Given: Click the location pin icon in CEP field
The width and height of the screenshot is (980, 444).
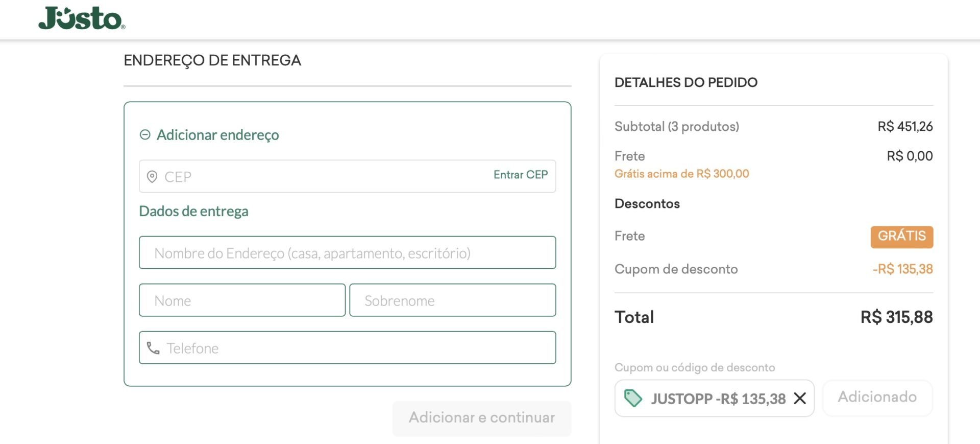Looking at the screenshot, I should (x=152, y=177).
